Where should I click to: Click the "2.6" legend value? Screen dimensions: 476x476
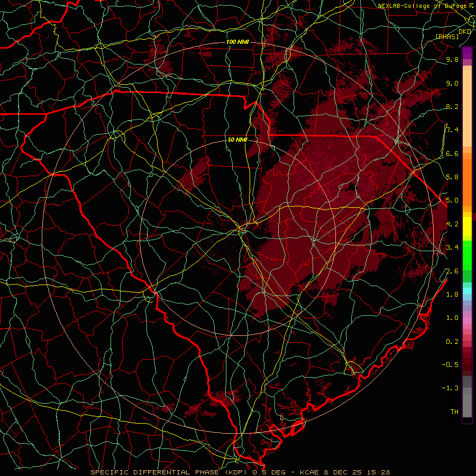click(452, 271)
